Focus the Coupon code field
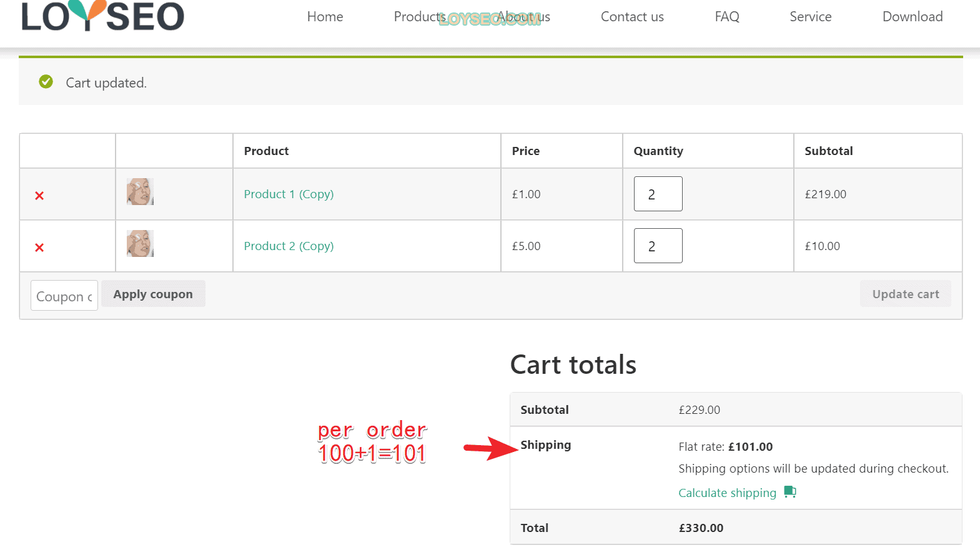Screen dimensions: 980x552 pos(64,296)
